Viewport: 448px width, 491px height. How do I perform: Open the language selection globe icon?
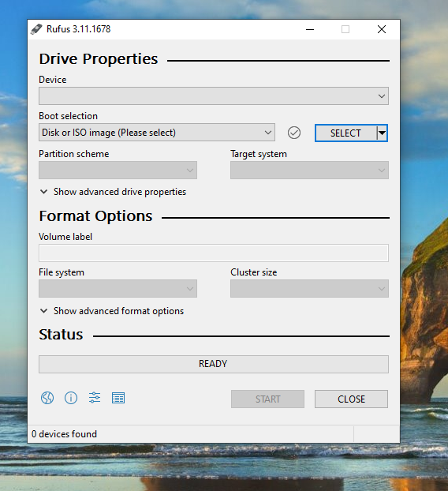pyautogui.click(x=47, y=398)
